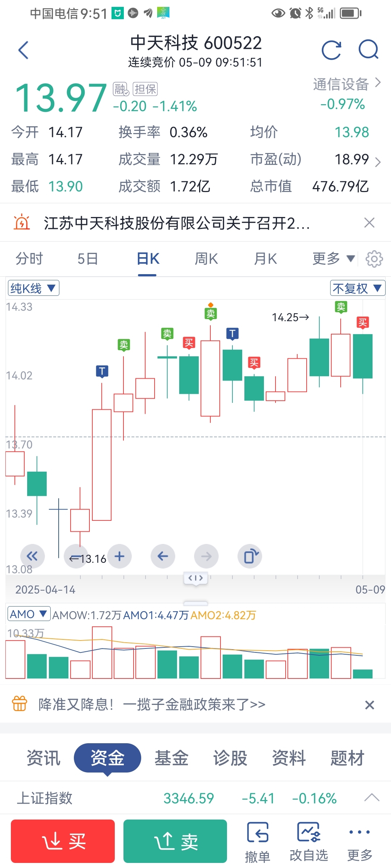The image size is (391, 868).
Task: Collapse the 上证指数 index bar chevron
Action: [x=372, y=798]
